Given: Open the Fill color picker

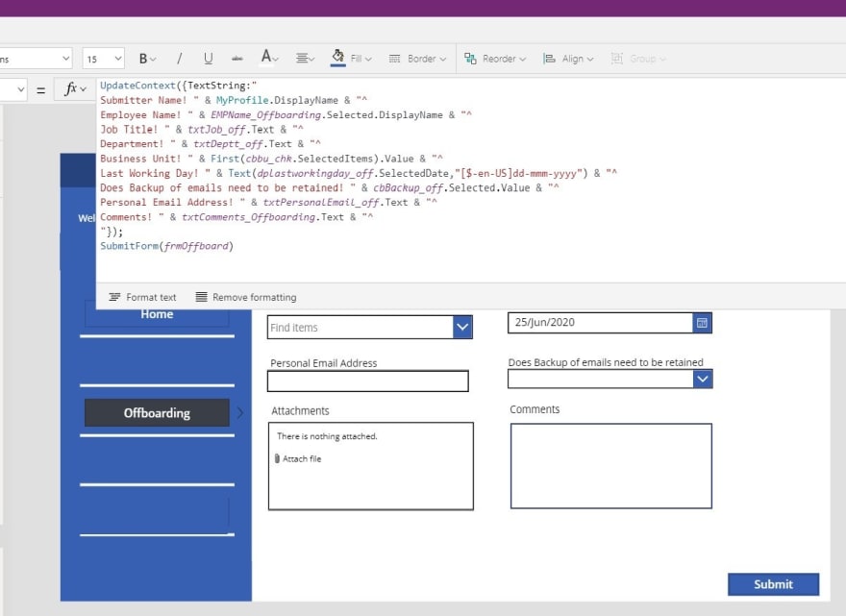Looking at the screenshot, I should coord(351,58).
